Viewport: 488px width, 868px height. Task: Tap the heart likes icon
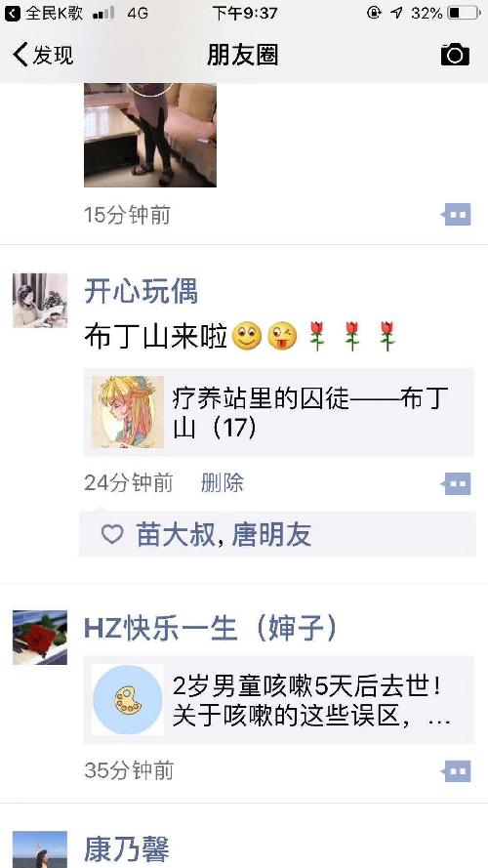click(x=112, y=534)
